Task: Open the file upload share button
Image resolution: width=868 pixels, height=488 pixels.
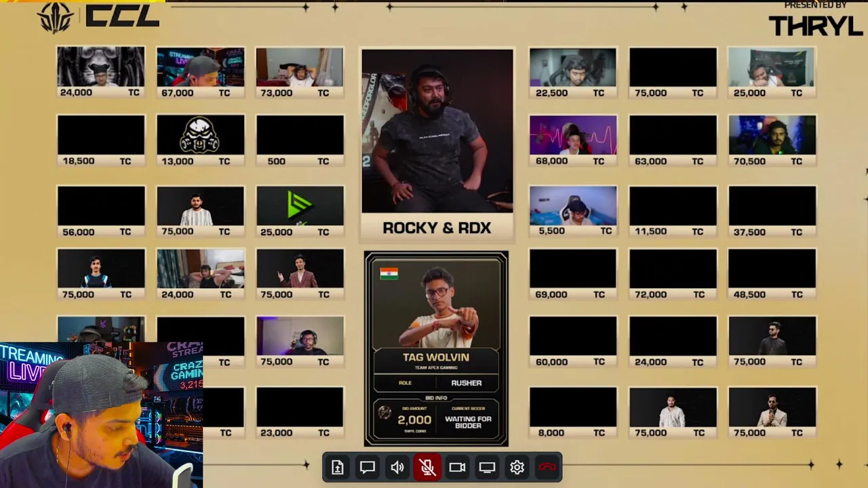Action: (338, 467)
